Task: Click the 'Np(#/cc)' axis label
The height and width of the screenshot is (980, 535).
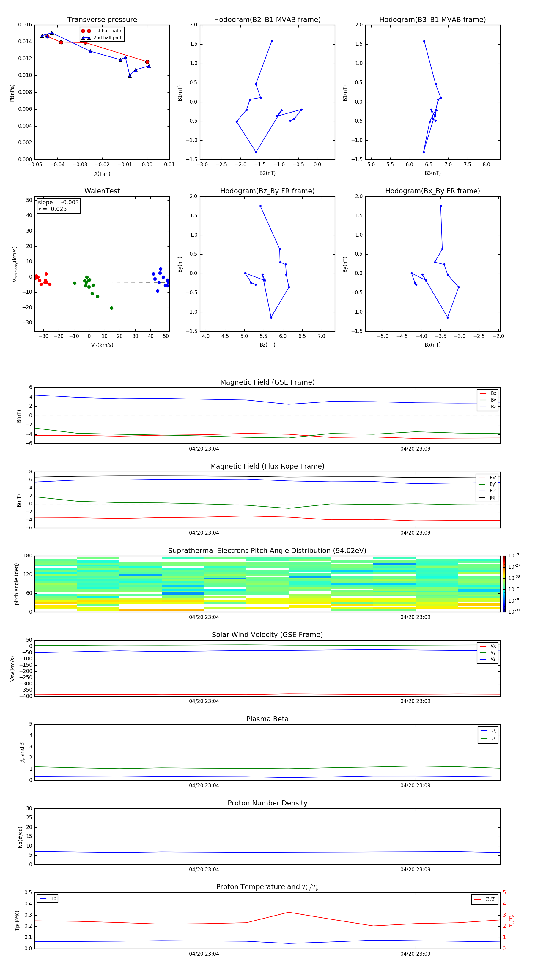Action: point(20,837)
